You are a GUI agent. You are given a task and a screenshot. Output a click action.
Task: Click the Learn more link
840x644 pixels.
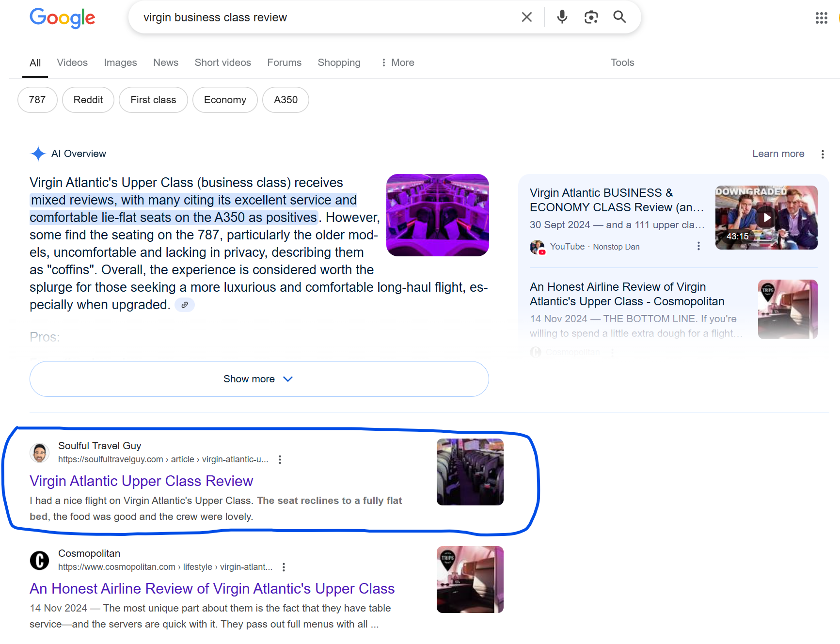click(x=778, y=154)
